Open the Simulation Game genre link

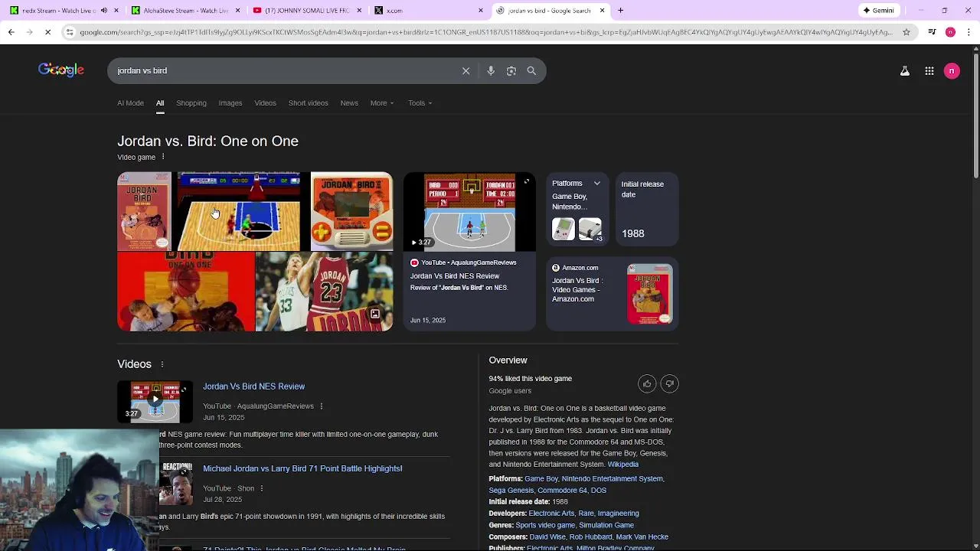coord(606,525)
